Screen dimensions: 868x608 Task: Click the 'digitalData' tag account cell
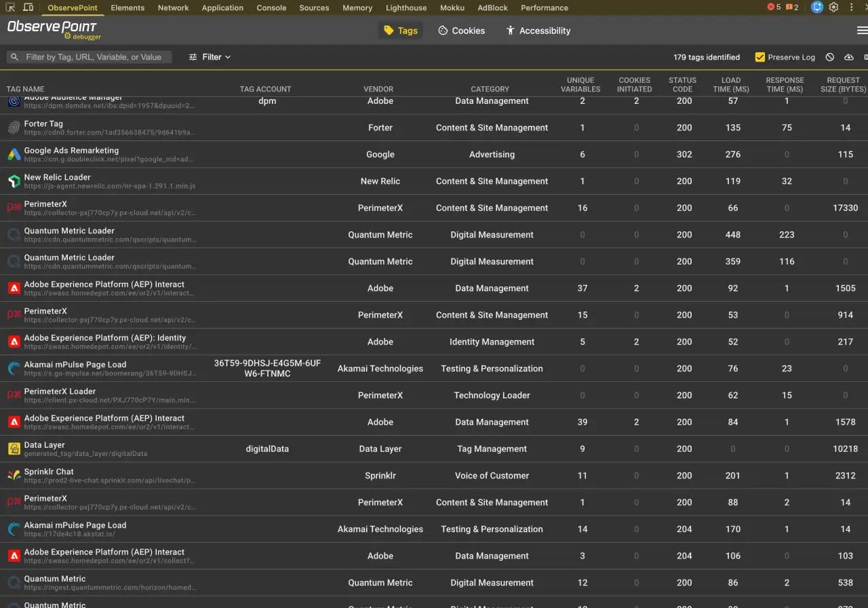point(267,449)
